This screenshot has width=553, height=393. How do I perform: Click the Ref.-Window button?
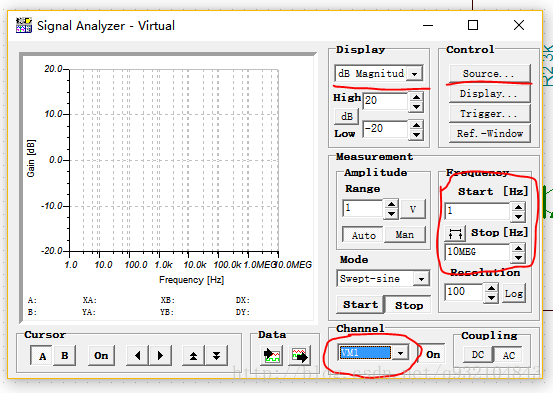490,133
